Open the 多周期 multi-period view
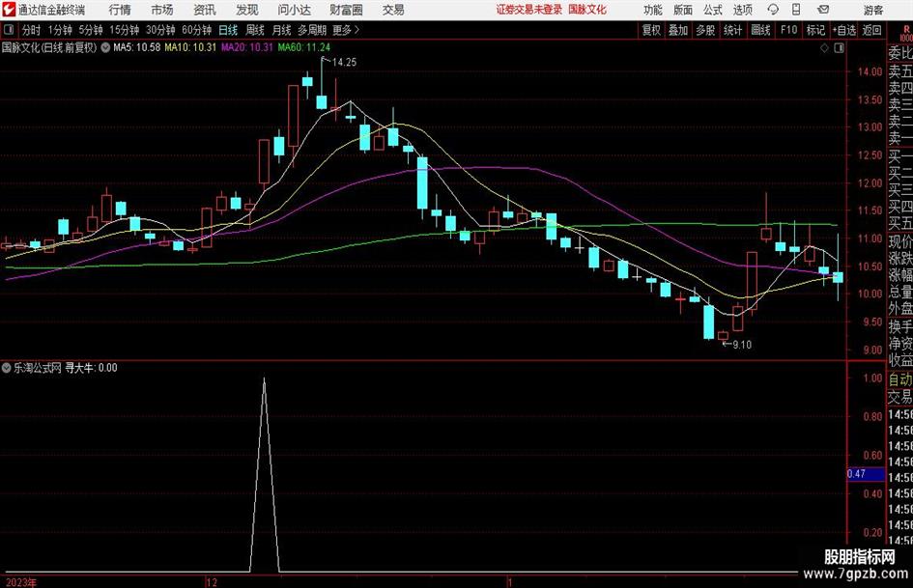This screenshot has width=913, height=588. tap(312, 30)
